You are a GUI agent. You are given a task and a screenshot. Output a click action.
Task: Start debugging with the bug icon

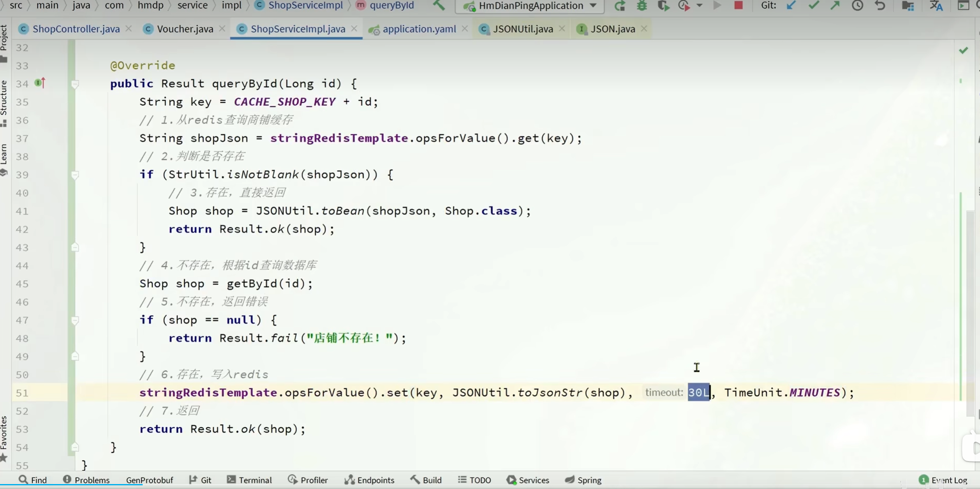point(642,6)
